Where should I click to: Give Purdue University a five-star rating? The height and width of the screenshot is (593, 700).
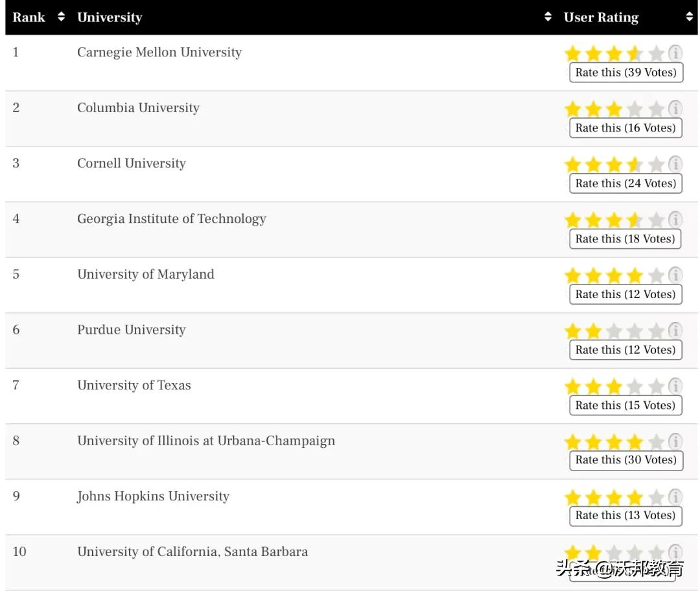(656, 331)
